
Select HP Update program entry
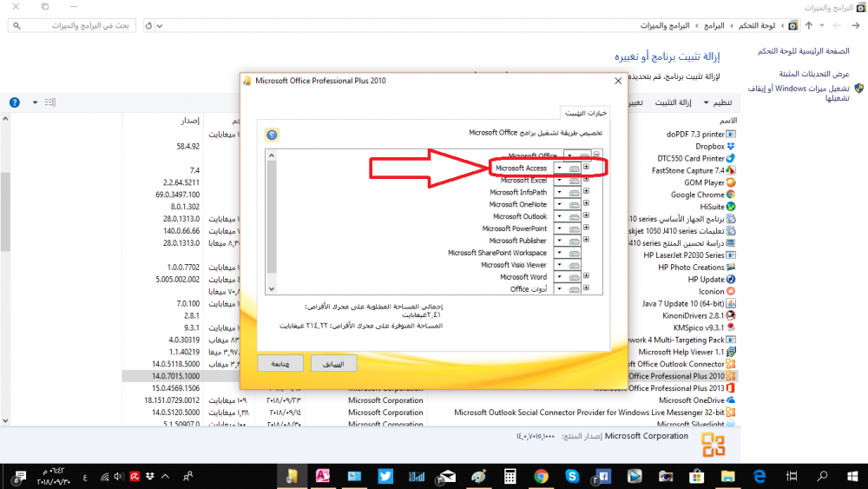pyautogui.click(x=706, y=280)
